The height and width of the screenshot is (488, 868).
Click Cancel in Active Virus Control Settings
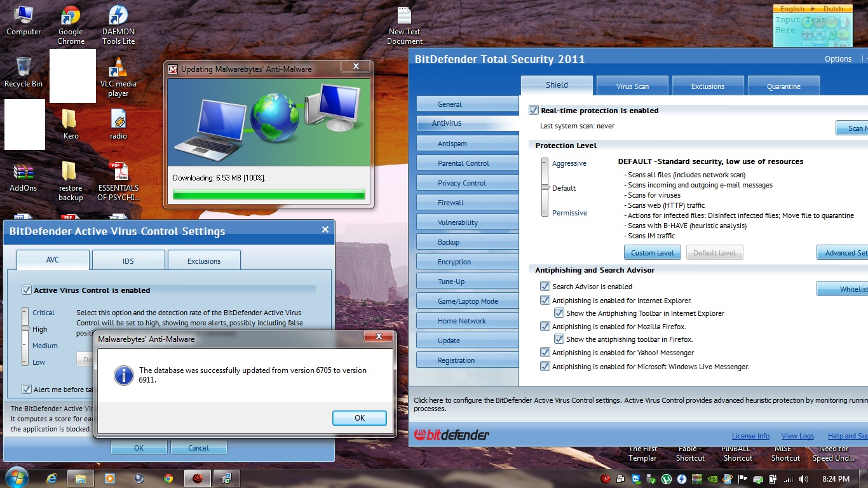pyautogui.click(x=198, y=448)
